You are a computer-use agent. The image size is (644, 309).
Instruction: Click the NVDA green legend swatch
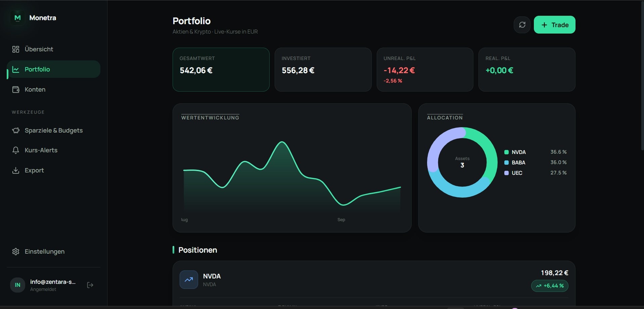[x=506, y=152]
